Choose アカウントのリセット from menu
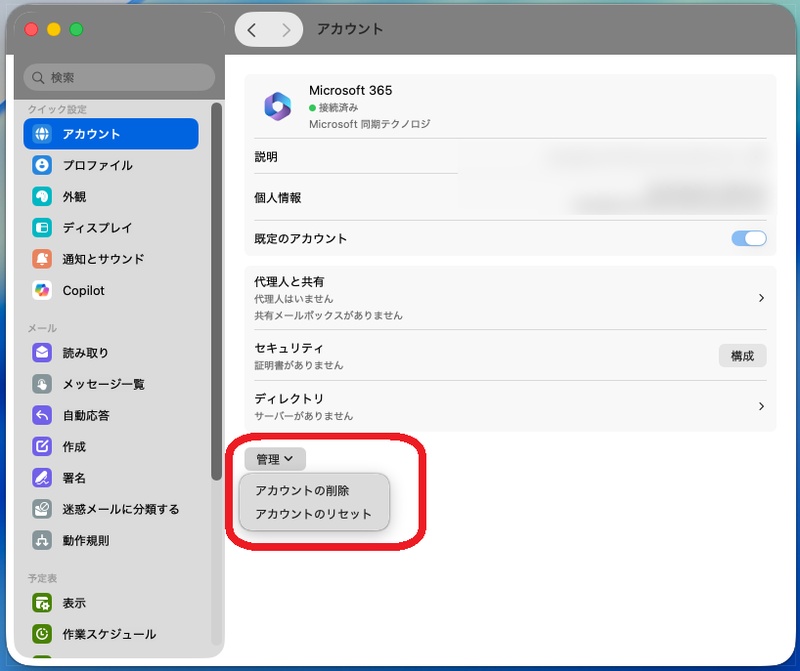 [313, 514]
